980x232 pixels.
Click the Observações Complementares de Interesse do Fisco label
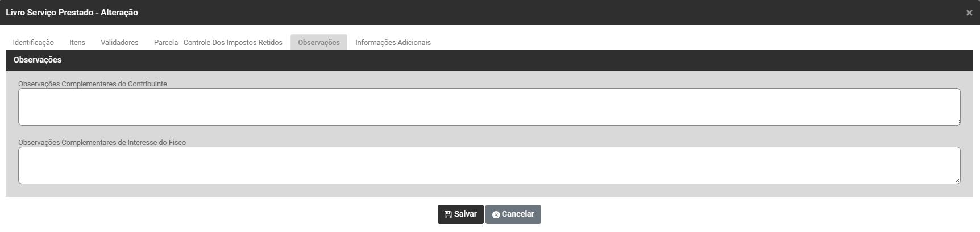click(102, 143)
